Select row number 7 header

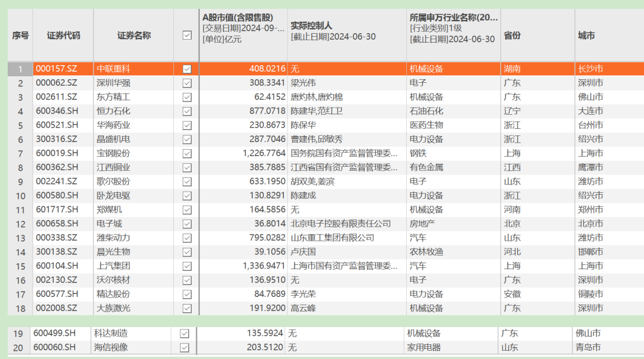pyautogui.click(x=20, y=154)
